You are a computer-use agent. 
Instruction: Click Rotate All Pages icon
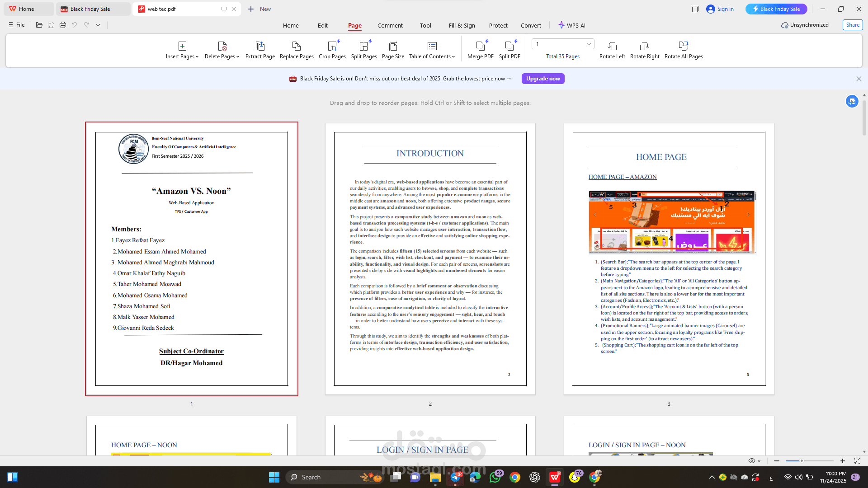[683, 46]
